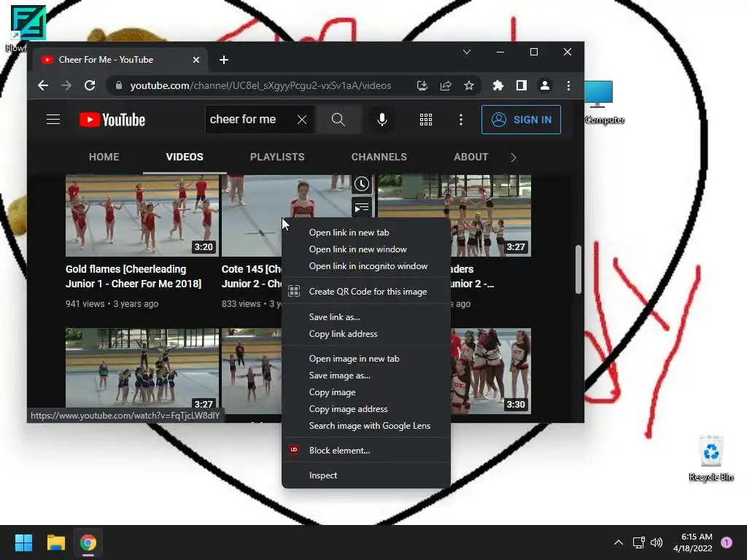
Task: Open the notification badge in the taskbar
Action: [727, 542]
